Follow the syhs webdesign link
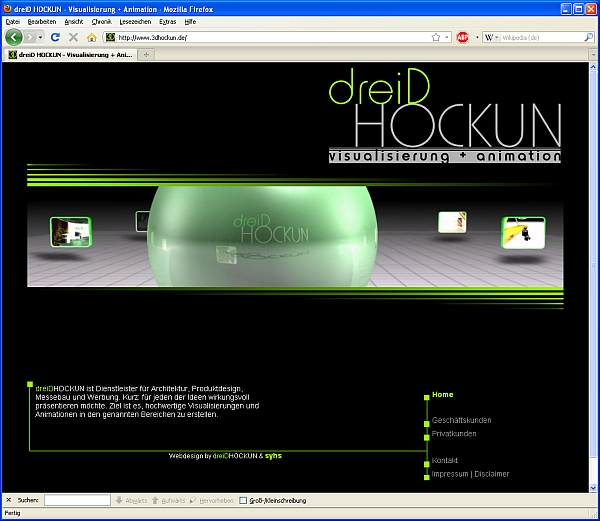The height and width of the screenshot is (521, 600). coord(273,456)
